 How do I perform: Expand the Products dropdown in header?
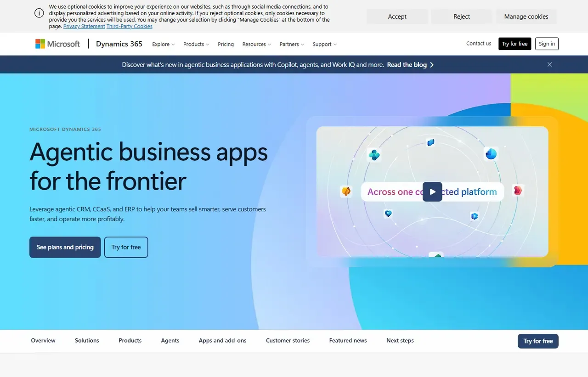(x=196, y=44)
